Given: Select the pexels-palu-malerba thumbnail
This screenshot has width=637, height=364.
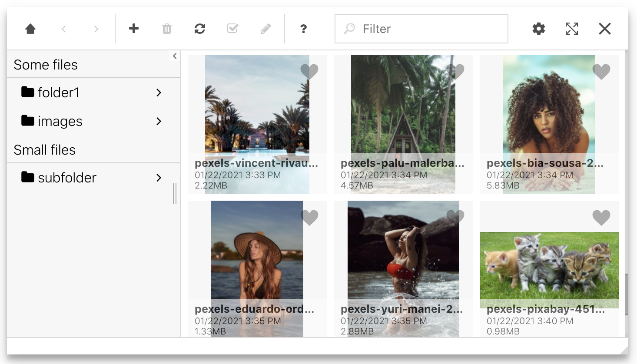Looking at the screenshot, I should (403, 124).
